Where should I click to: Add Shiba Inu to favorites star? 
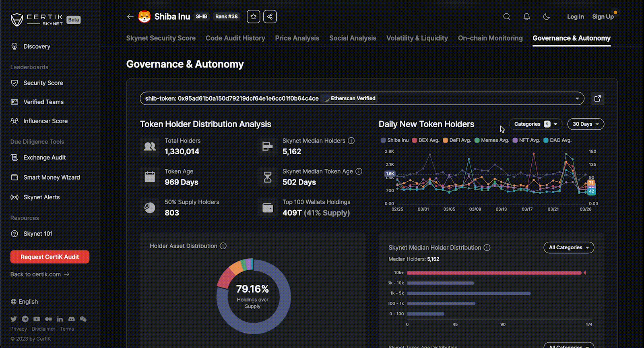click(x=253, y=17)
